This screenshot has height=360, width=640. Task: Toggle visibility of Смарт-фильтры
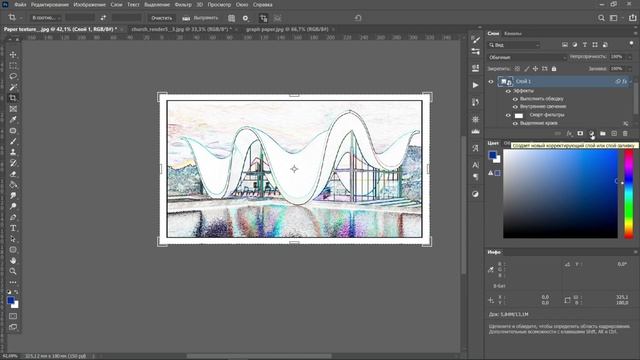(x=508, y=115)
